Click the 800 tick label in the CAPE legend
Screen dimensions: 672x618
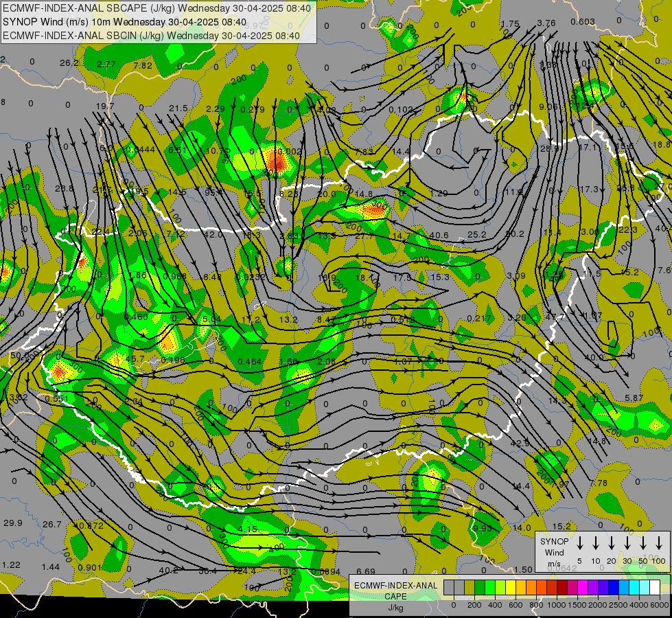tap(536, 605)
